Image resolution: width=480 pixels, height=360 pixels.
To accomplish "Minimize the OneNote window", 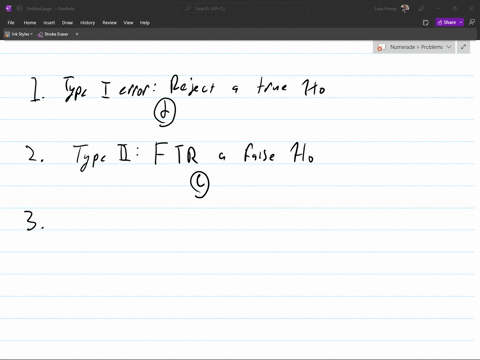I will pyautogui.click(x=438, y=8).
